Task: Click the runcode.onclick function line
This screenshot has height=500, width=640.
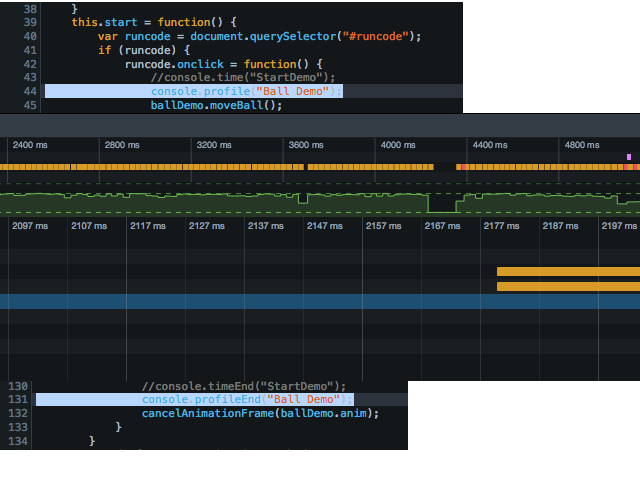Action: click(210, 64)
